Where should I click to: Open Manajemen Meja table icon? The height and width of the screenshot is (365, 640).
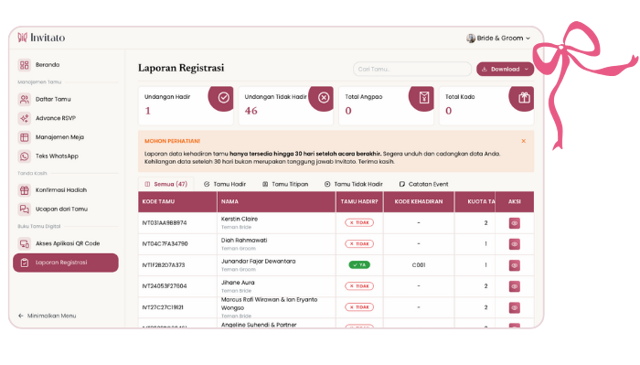(x=24, y=137)
